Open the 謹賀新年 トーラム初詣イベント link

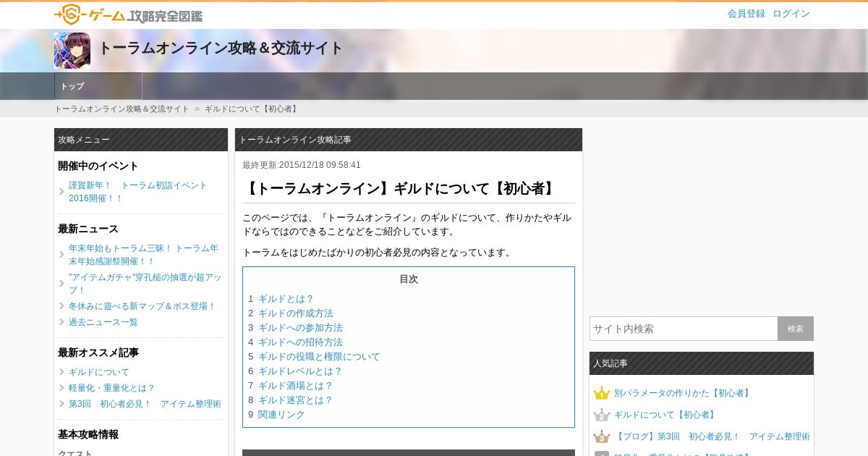[x=138, y=192]
